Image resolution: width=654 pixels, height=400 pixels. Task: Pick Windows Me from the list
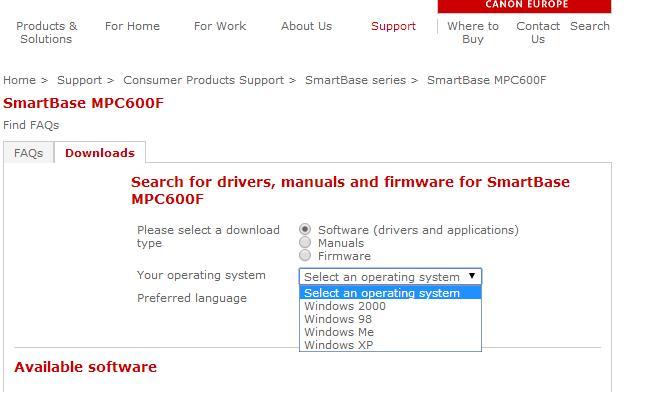pyautogui.click(x=390, y=332)
